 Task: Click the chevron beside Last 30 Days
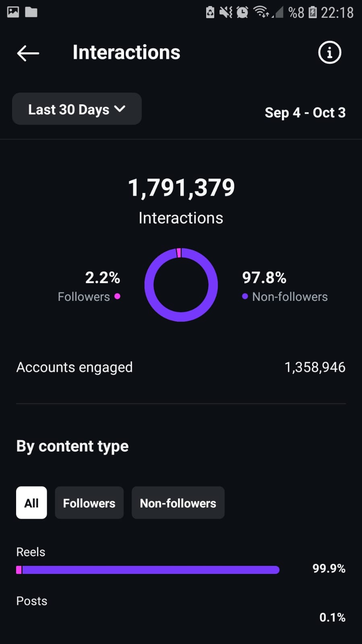(x=120, y=109)
